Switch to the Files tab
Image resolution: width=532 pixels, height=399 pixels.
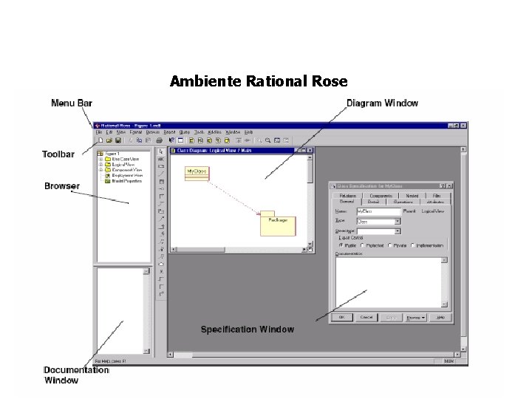437,196
